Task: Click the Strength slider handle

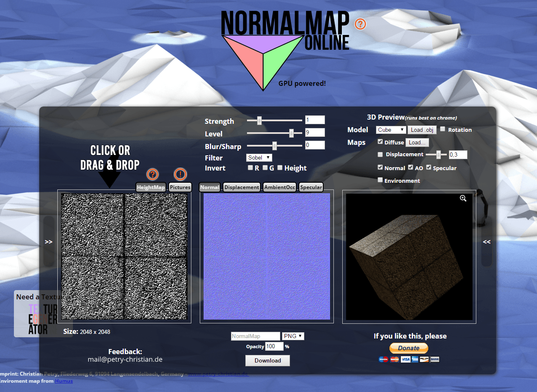Action: 259,121
